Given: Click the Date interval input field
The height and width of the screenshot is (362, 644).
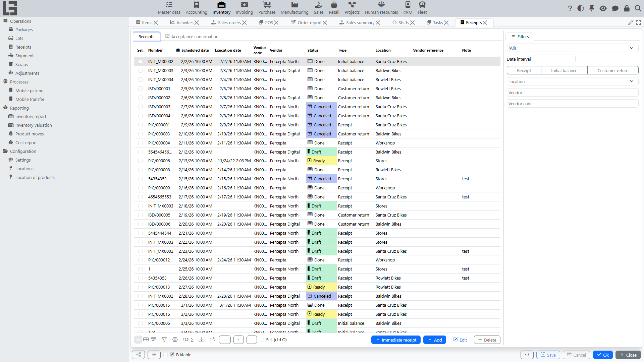Looking at the screenshot, I should tap(554, 59).
